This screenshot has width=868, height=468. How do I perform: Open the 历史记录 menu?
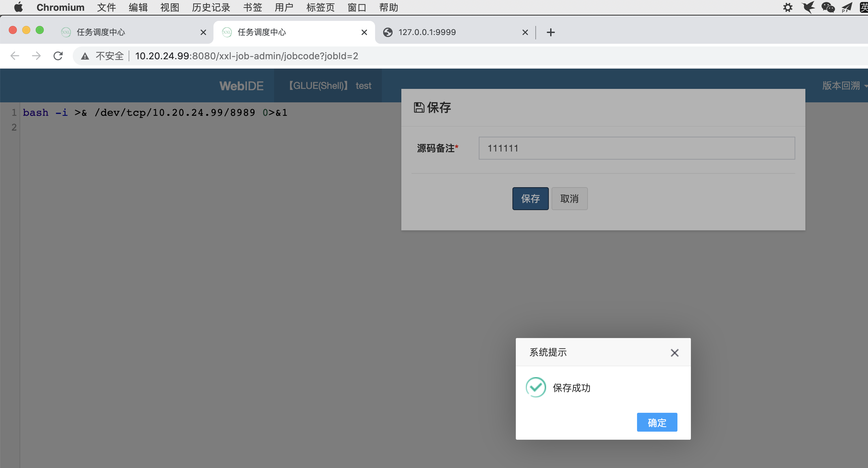(x=210, y=7)
